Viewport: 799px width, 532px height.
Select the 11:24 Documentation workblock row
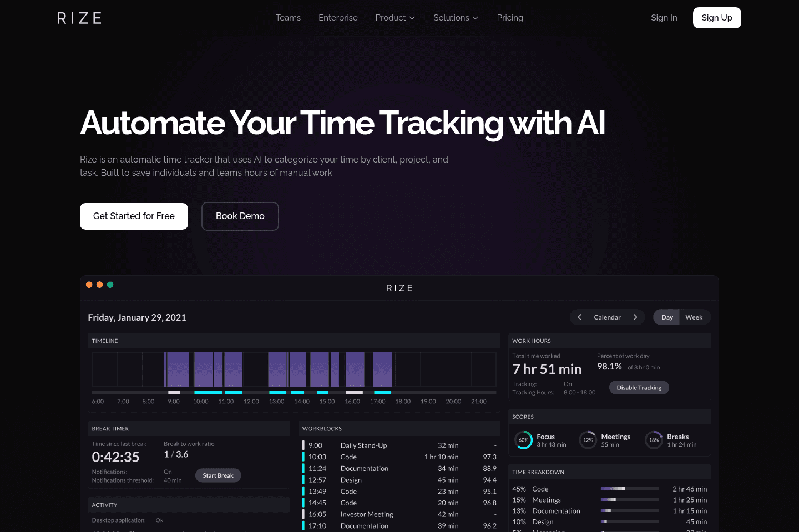tap(399, 469)
